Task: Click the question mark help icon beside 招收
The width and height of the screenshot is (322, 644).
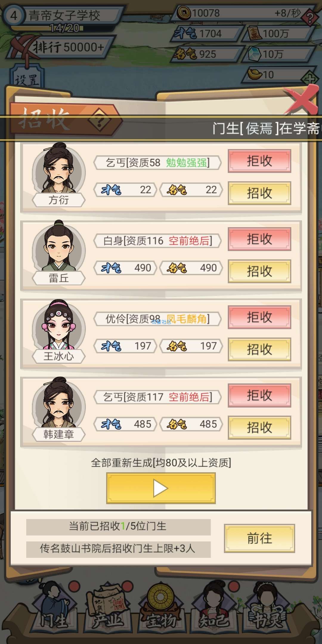Action: pos(99,120)
